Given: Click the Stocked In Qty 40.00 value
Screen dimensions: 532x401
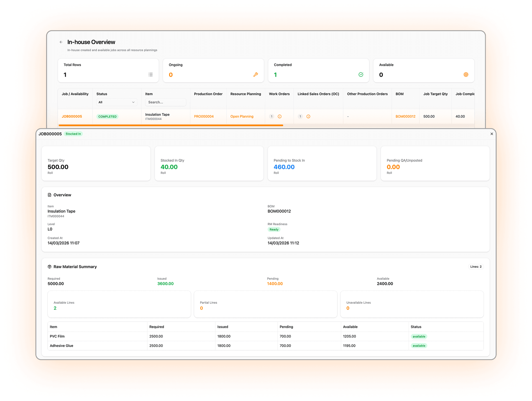Looking at the screenshot, I should [169, 167].
